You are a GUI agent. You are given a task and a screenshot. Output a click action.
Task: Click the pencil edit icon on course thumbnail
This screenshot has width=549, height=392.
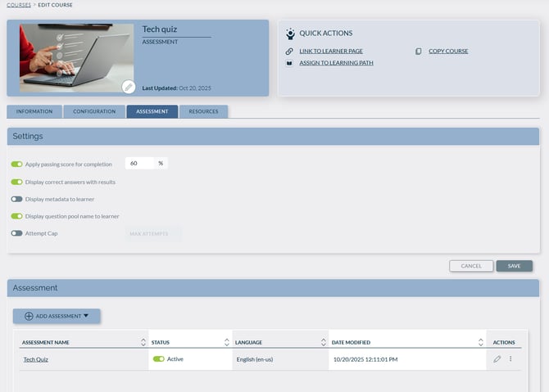point(128,86)
